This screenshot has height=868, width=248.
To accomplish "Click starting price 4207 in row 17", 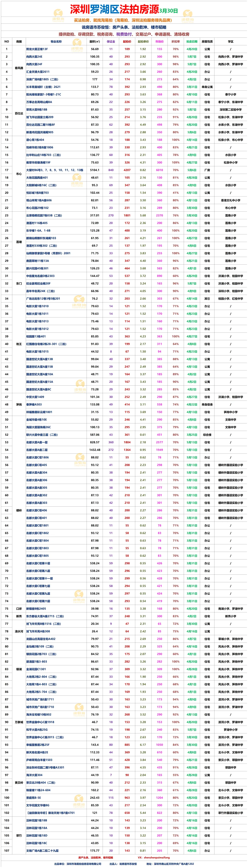I will [127, 170].
